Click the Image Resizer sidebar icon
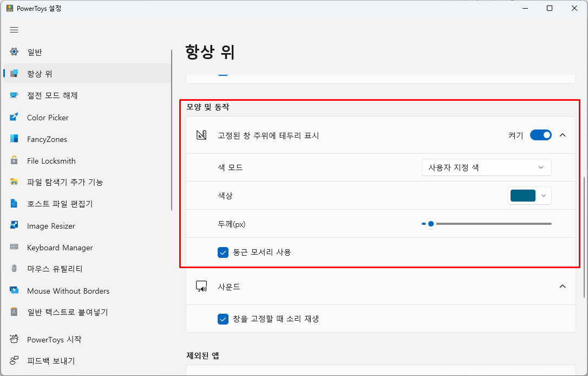This screenshot has width=588, height=376. (14, 225)
